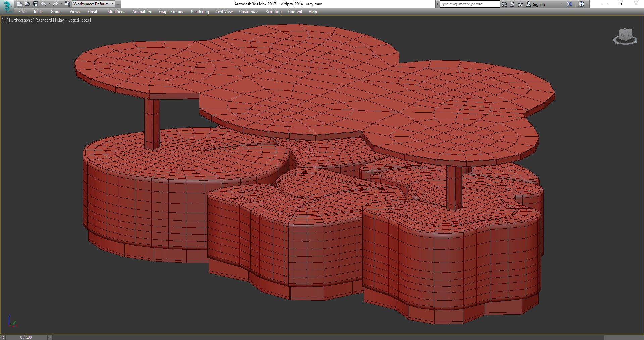Image resolution: width=644 pixels, height=340 pixels.
Task: Open the Views menu
Action: [75, 12]
